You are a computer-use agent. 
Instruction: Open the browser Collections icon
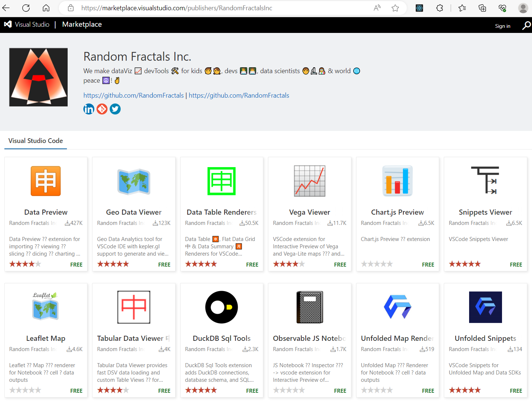(x=482, y=8)
